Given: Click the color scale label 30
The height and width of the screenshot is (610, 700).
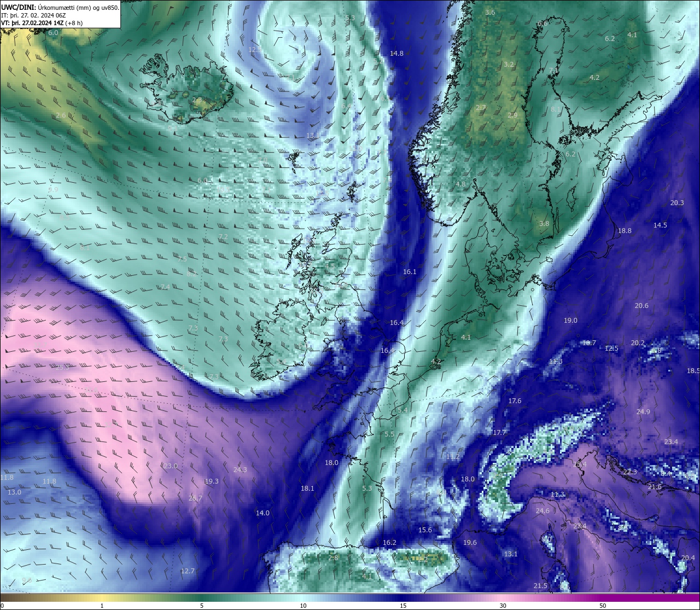Looking at the screenshot, I should 503,606.
